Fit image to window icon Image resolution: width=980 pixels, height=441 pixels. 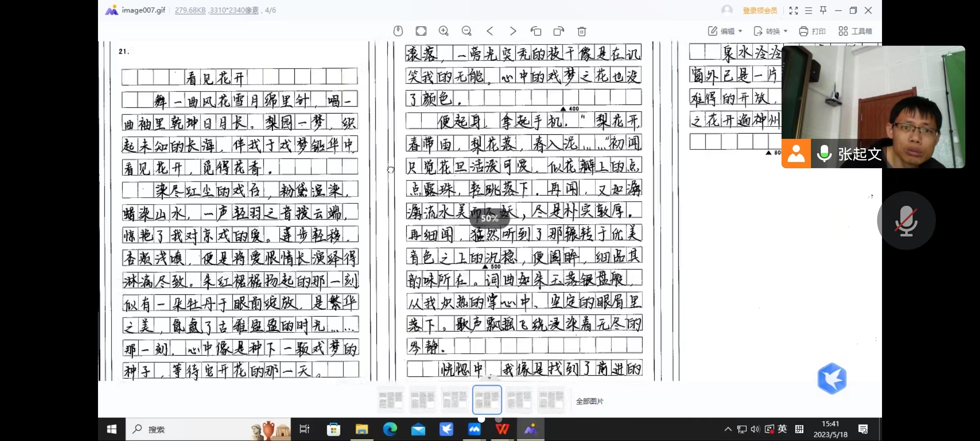pyautogui.click(x=421, y=31)
